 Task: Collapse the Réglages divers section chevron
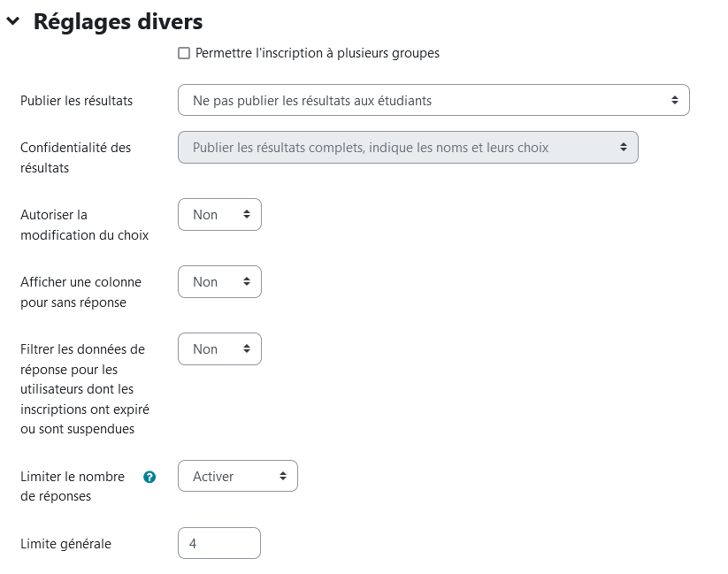12,21
